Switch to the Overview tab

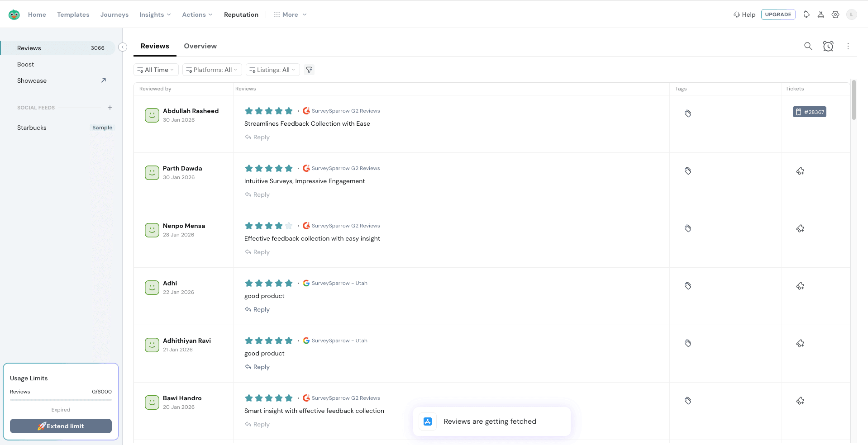(x=200, y=46)
